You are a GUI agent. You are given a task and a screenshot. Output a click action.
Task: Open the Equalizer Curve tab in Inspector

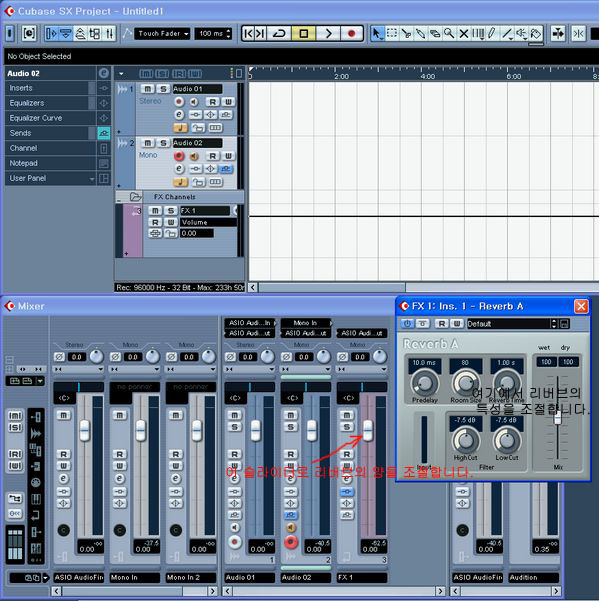tap(51, 118)
